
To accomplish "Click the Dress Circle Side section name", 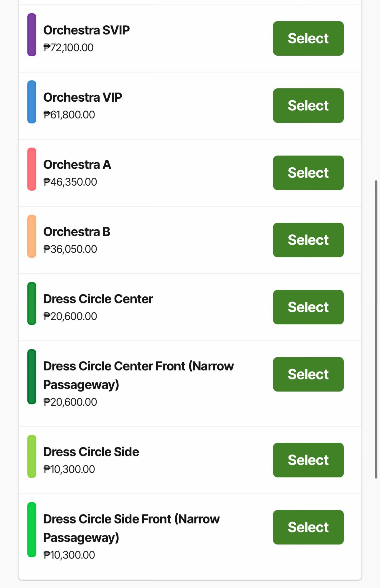I will tap(91, 452).
